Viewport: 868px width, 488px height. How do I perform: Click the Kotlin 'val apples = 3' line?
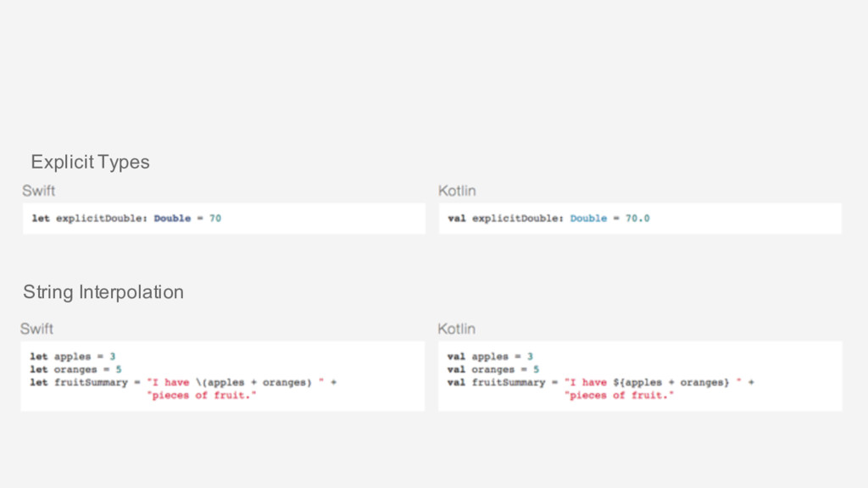(x=490, y=357)
